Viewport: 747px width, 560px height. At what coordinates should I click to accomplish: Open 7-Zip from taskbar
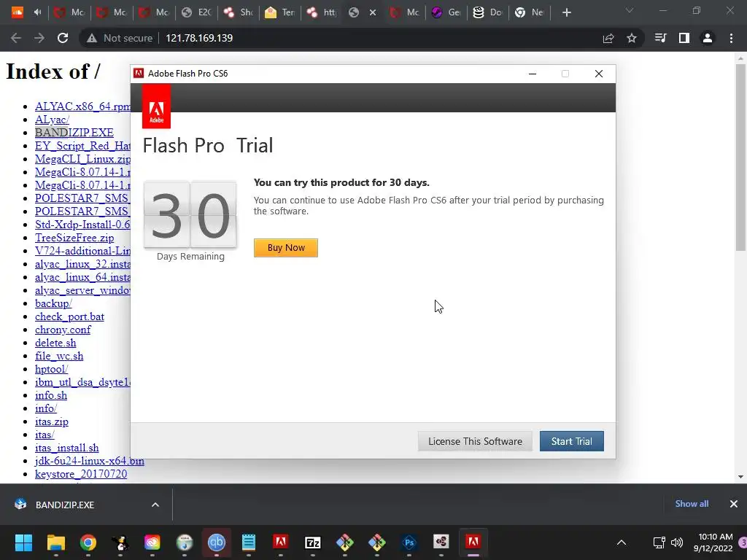coord(312,542)
